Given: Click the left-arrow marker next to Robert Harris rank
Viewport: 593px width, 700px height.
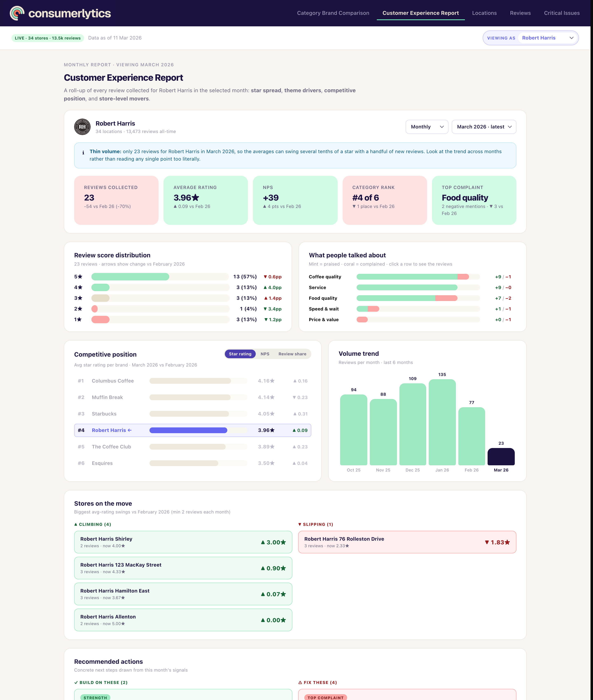Looking at the screenshot, I should [x=130, y=430].
